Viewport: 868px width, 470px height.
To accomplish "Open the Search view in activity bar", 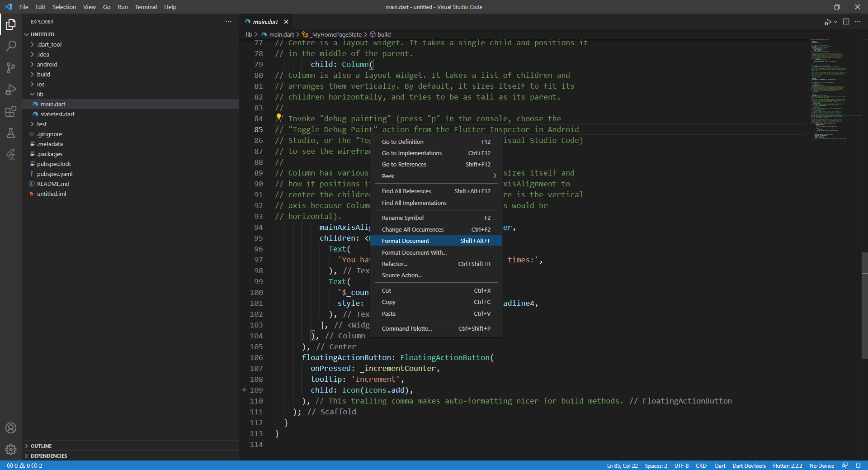I will (11, 46).
